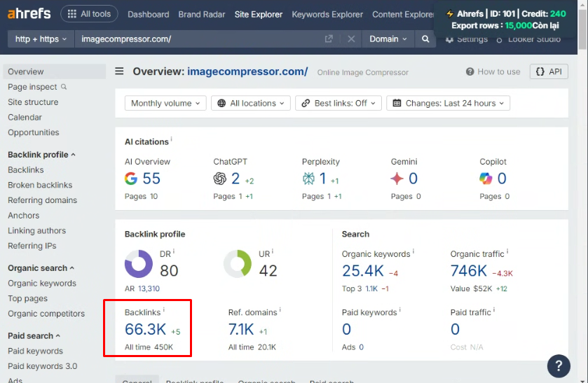The width and height of the screenshot is (588, 383).
Task: Open Organic competitors
Action: [x=46, y=314]
